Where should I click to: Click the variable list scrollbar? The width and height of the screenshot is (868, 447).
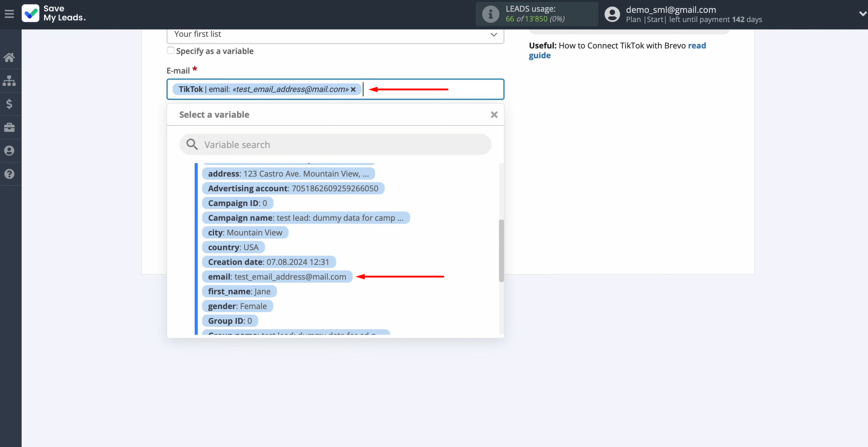501,251
